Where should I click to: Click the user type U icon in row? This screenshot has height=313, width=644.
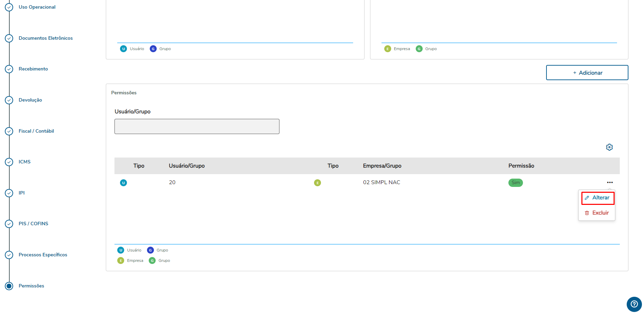(123, 183)
